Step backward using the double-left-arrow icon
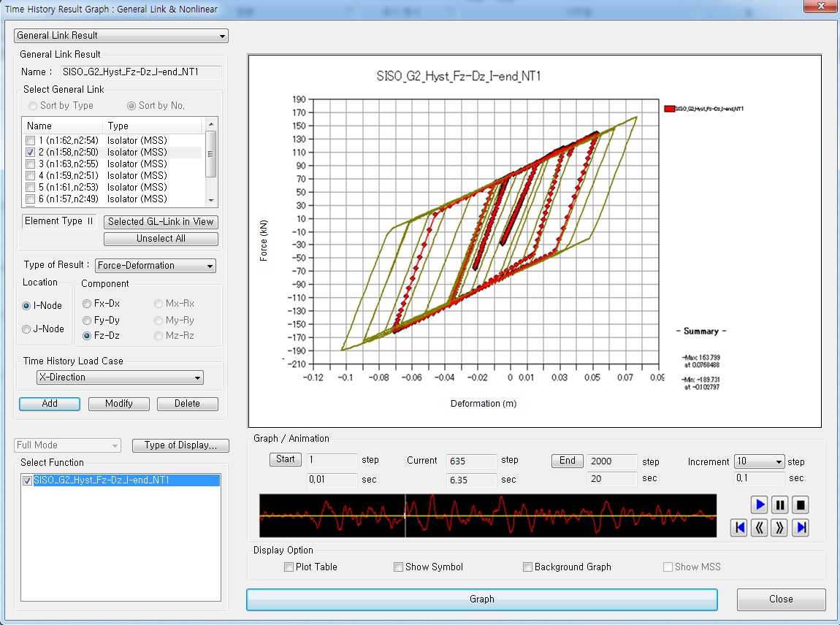This screenshot has width=840, height=625. pos(758,527)
